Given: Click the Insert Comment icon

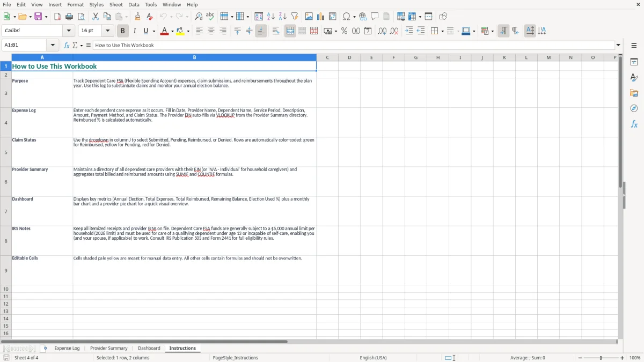Looking at the screenshot, I should click(x=375, y=17).
